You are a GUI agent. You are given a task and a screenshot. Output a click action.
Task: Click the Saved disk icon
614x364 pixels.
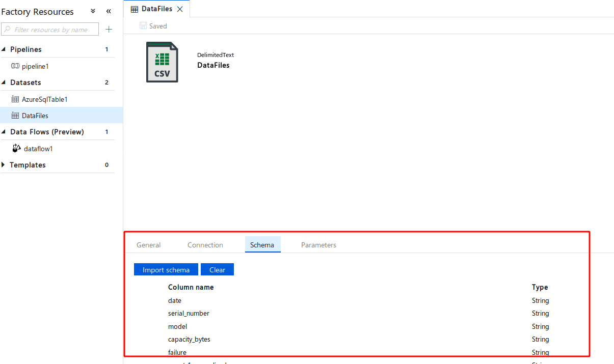click(x=143, y=26)
